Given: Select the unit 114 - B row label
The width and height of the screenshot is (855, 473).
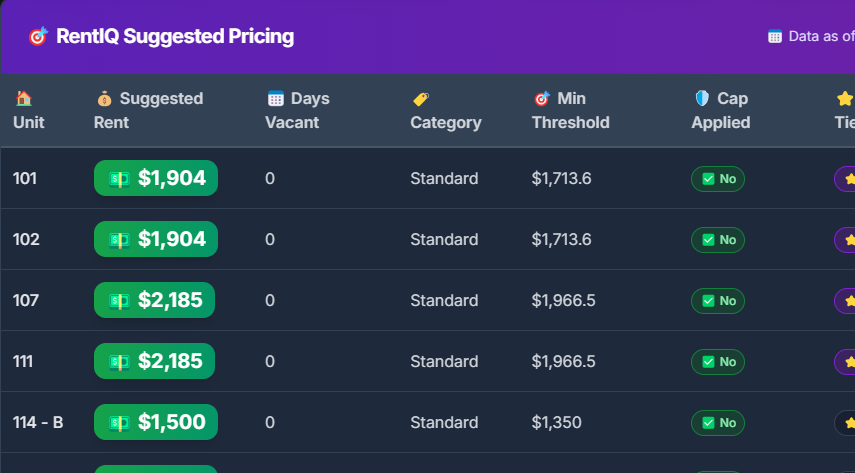Looking at the screenshot, I should tap(38, 422).
